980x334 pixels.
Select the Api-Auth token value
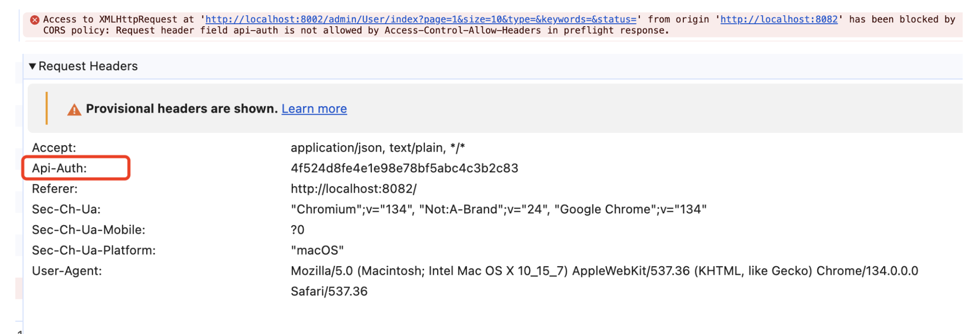point(404,168)
